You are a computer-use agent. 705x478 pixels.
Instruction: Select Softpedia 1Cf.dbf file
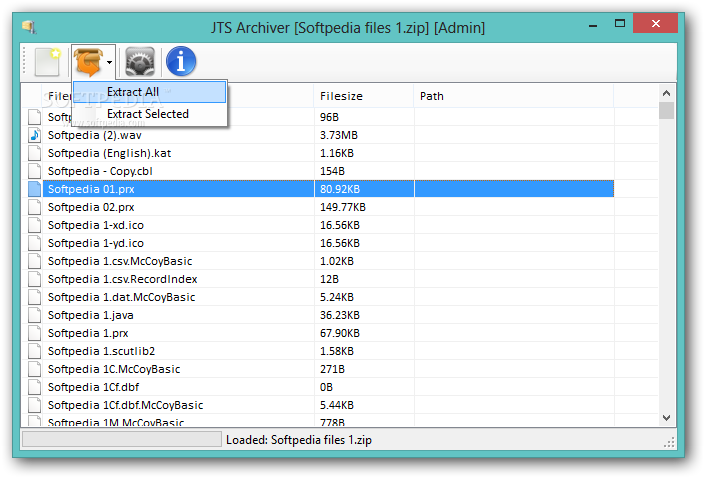pos(94,387)
